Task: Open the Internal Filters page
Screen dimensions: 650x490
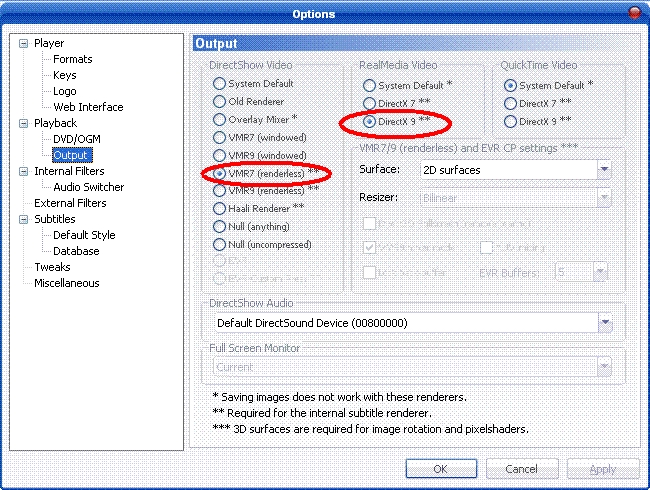Action: [x=69, y=171]
